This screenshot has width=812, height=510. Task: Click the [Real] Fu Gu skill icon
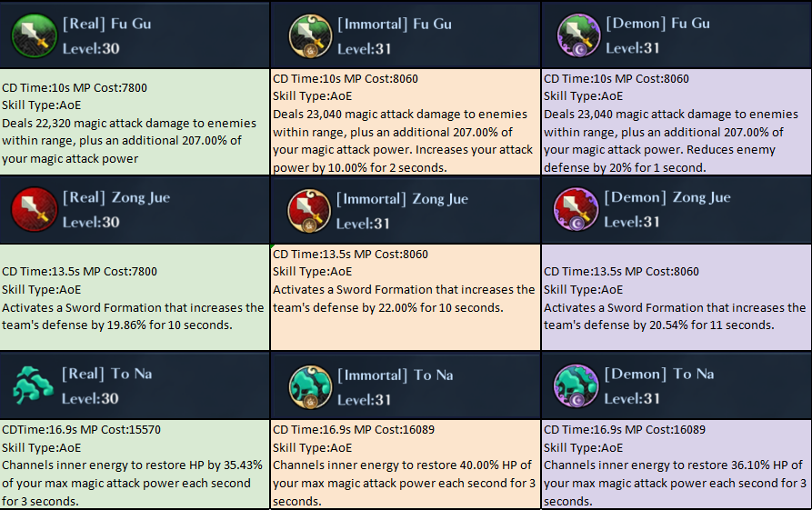(33, 35)
